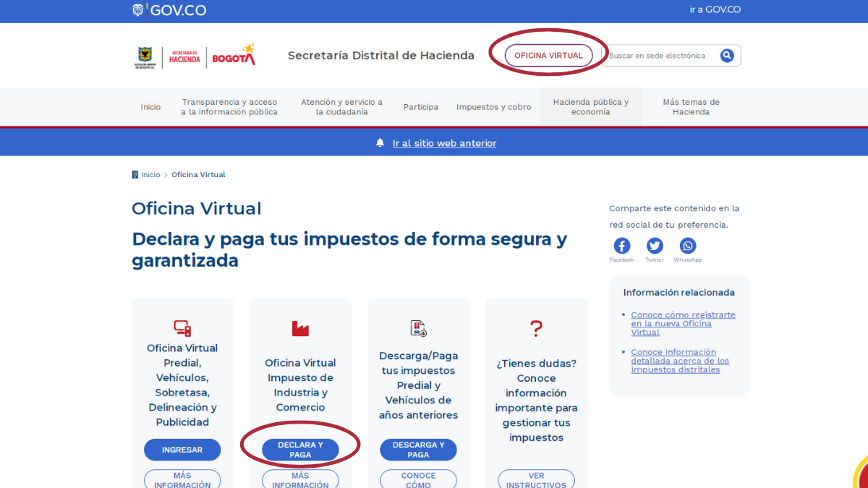Click the GOV.CO logo in top bar
868x488 pixels.
click(x=169, y=10)
